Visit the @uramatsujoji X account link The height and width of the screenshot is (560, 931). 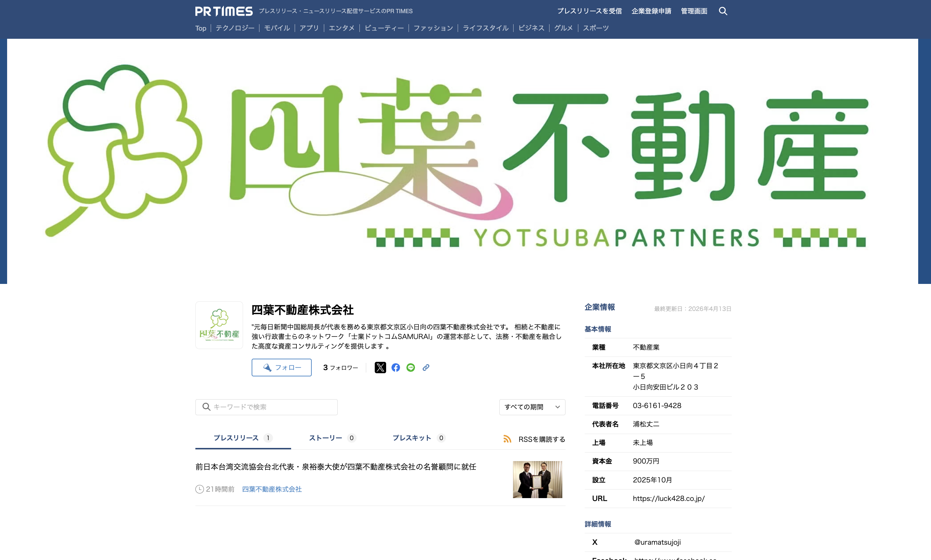pyautogui.click(x=657, y=541)
